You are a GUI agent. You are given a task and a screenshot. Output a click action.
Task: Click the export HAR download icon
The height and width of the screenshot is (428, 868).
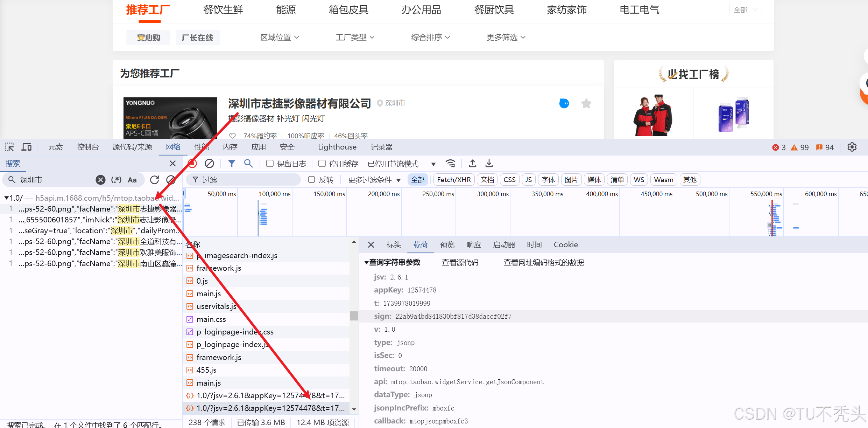tap(489, 164)
